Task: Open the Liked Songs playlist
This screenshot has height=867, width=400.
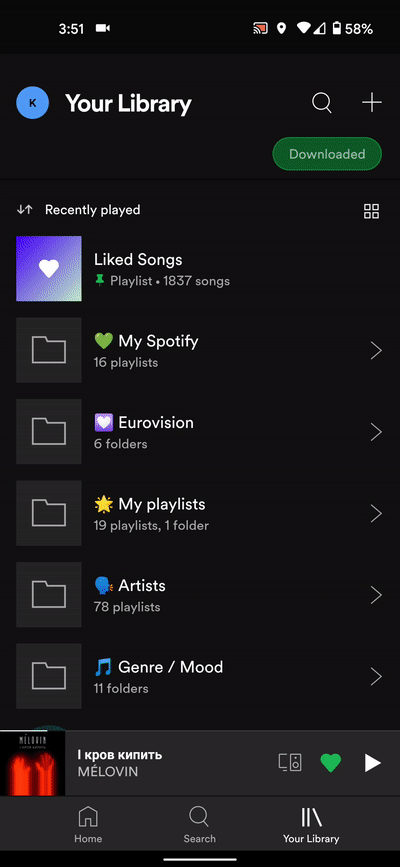Action: coord(200,269)
